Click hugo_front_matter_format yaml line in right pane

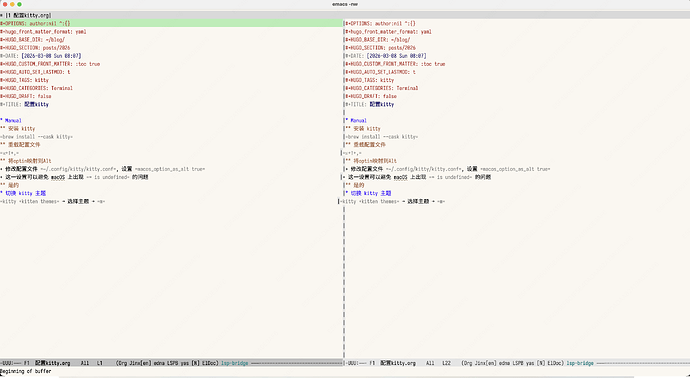click(x=389, y=32)
